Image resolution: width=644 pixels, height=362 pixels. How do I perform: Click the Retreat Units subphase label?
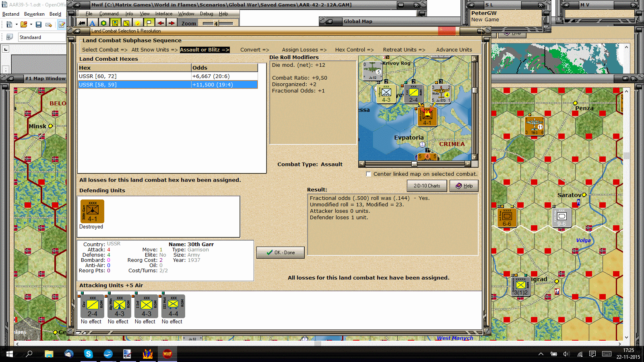[404, 50]
